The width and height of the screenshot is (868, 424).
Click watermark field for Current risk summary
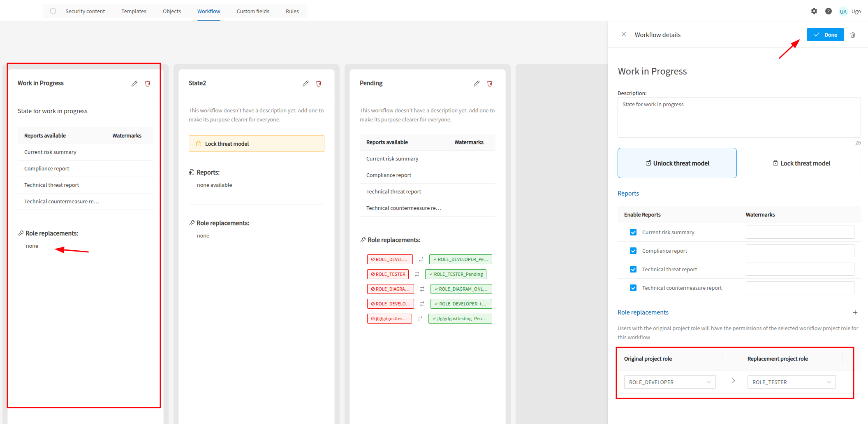coord(800,232)
